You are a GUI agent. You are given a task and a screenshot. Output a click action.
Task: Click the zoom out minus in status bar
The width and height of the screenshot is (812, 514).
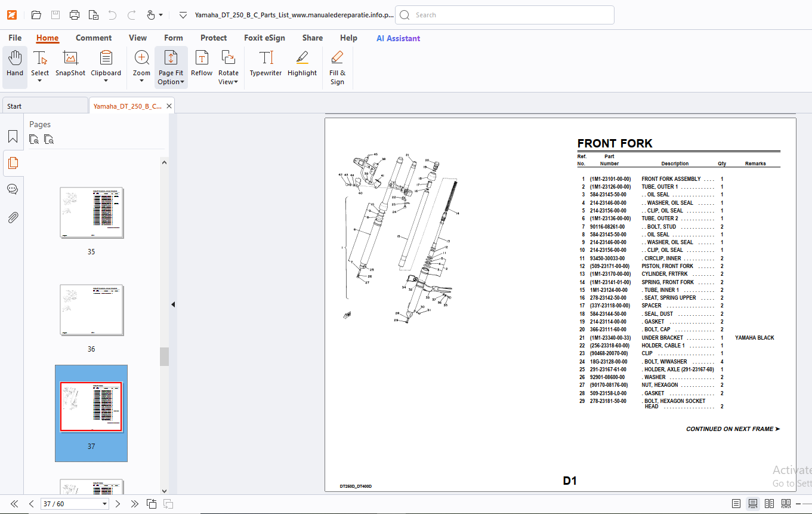tap(799, 504)
